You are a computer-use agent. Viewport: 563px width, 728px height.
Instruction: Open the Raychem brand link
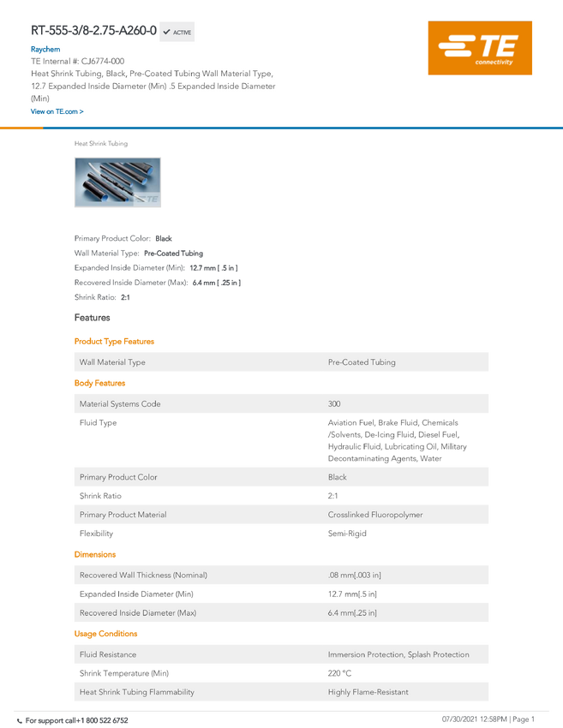pyautogui.click(x=45, y=49)
